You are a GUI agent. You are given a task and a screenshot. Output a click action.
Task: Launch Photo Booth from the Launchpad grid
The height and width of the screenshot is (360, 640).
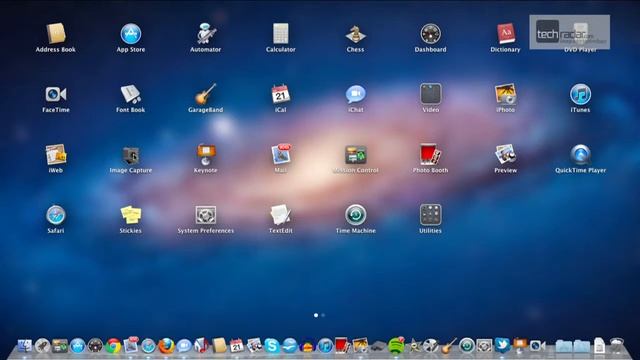pos(430,155)
